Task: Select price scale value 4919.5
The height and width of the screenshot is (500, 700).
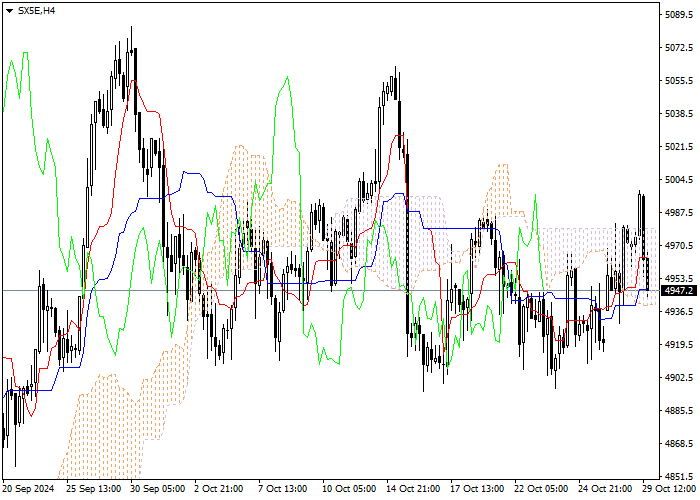Action: pyautogui.click(x=679, y=344)
